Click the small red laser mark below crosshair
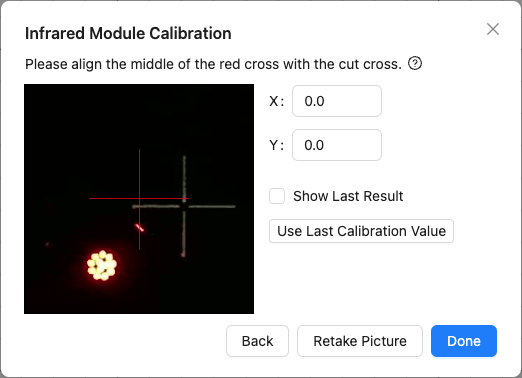Viewport: 522px width, 378px height. tap(139, 228)
